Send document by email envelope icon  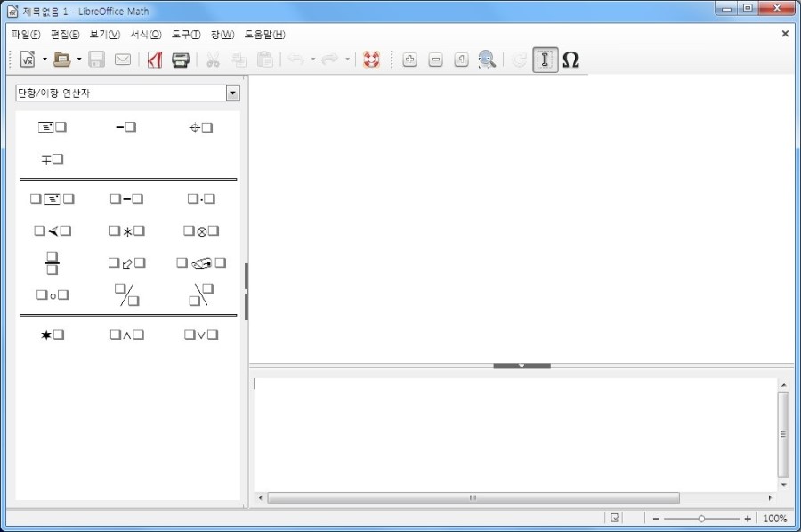point(123,60)
